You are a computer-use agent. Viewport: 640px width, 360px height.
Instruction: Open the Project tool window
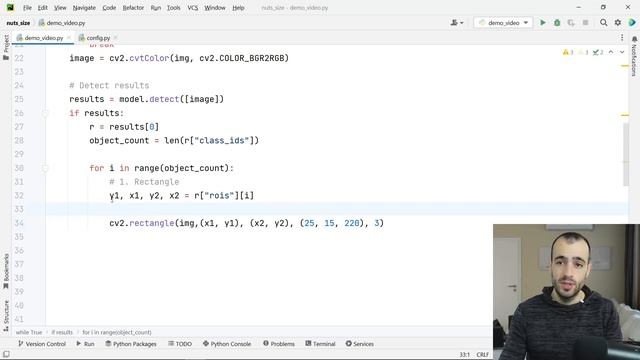pyautogui.click(x=6, y=48)
